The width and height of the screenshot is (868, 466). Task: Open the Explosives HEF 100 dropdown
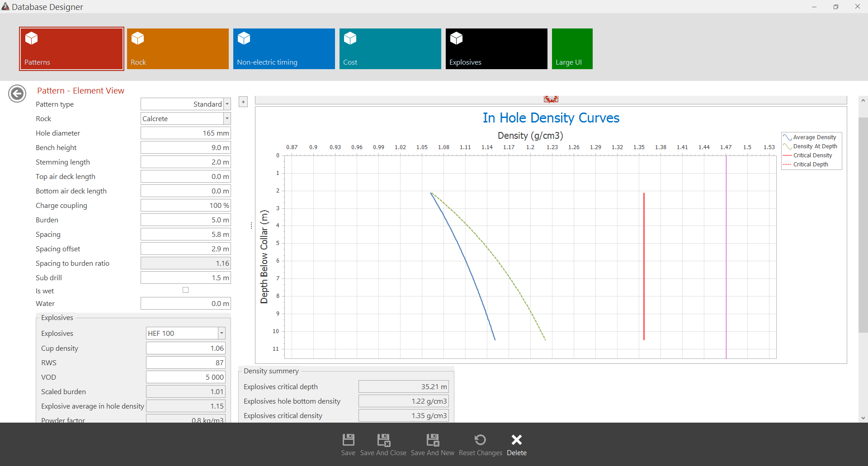[x=222, y=333]
